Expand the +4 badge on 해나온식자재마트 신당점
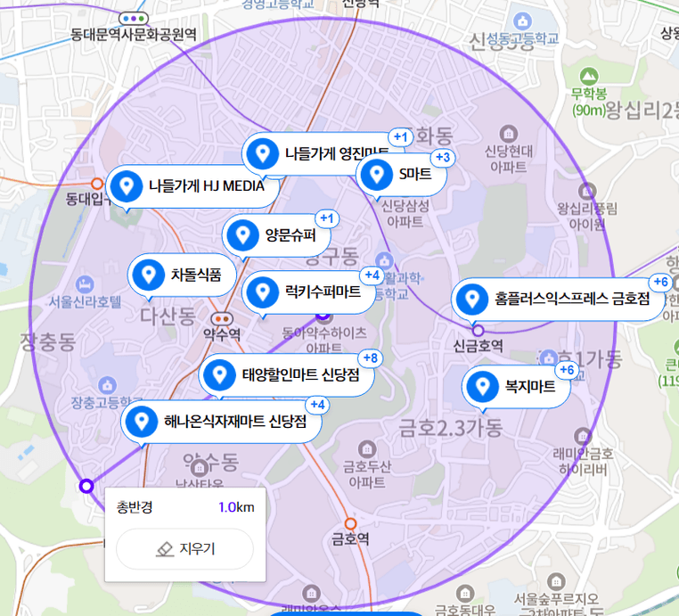679x616 pixels. 317,405
